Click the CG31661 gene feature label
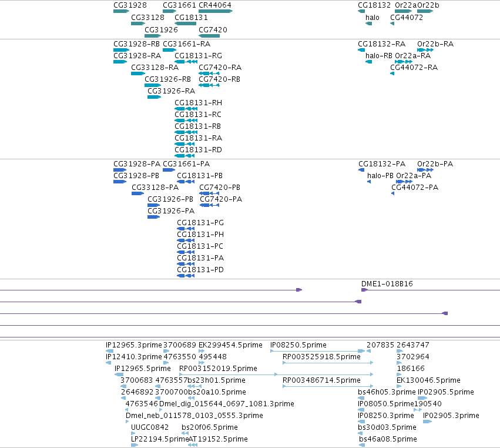 tap(180, 5)
